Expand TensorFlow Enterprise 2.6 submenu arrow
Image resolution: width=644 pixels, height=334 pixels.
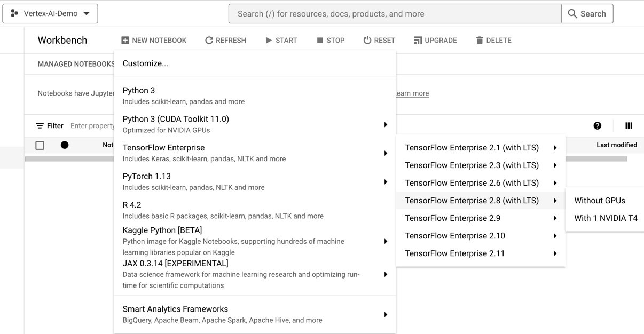click(x=555, y=183)
